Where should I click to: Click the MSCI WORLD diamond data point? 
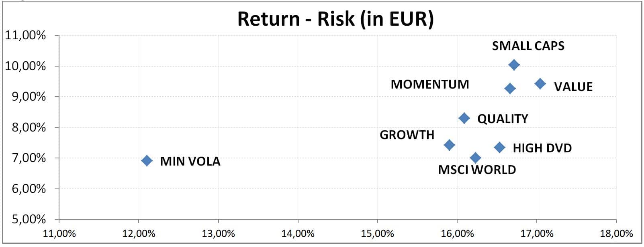click(x=475, y=158)
